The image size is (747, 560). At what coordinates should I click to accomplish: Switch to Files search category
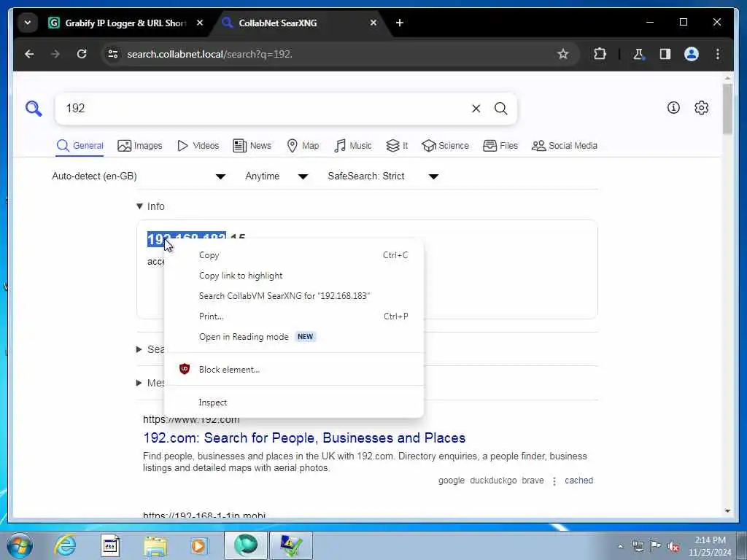(x=500, y=146)
